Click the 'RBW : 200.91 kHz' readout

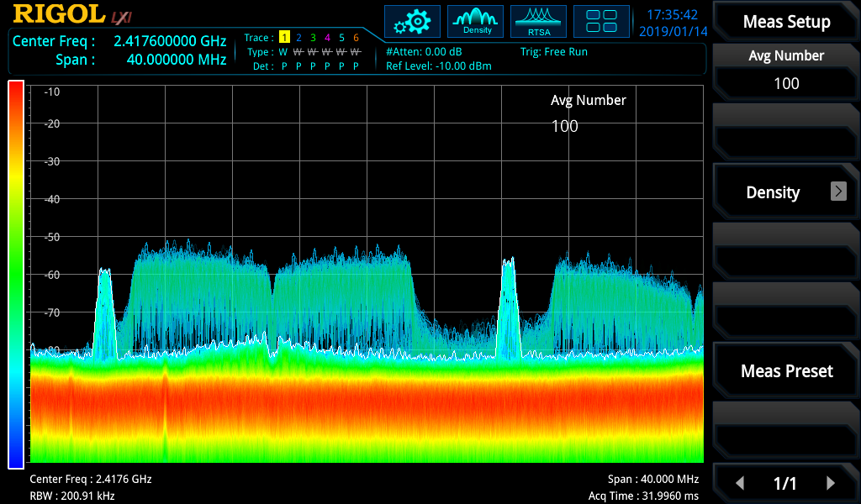pos(72,496)
